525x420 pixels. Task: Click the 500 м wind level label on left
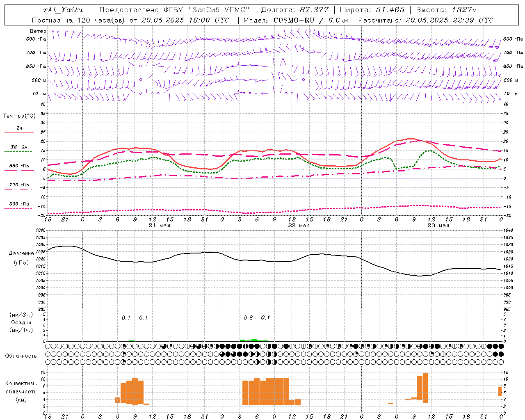39,80
